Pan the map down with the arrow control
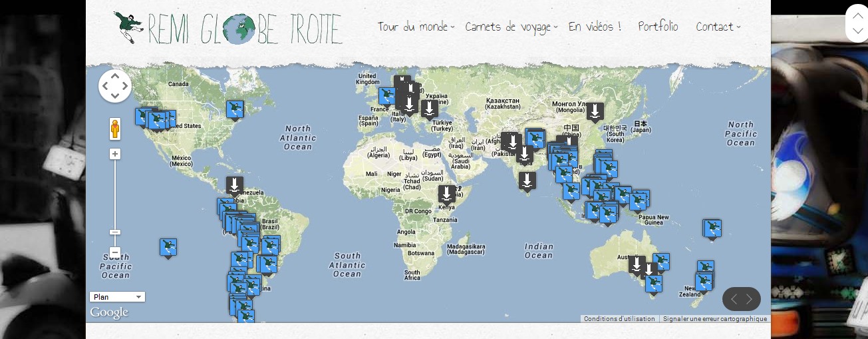This screenshot has height=339, width=868. click(115, 96)
